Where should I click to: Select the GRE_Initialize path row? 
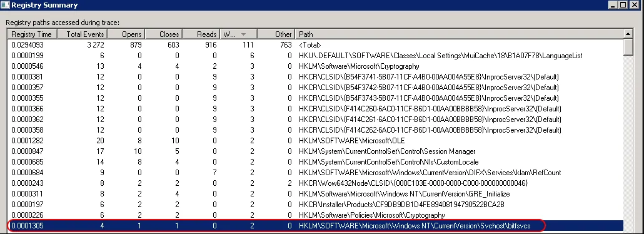315,194
